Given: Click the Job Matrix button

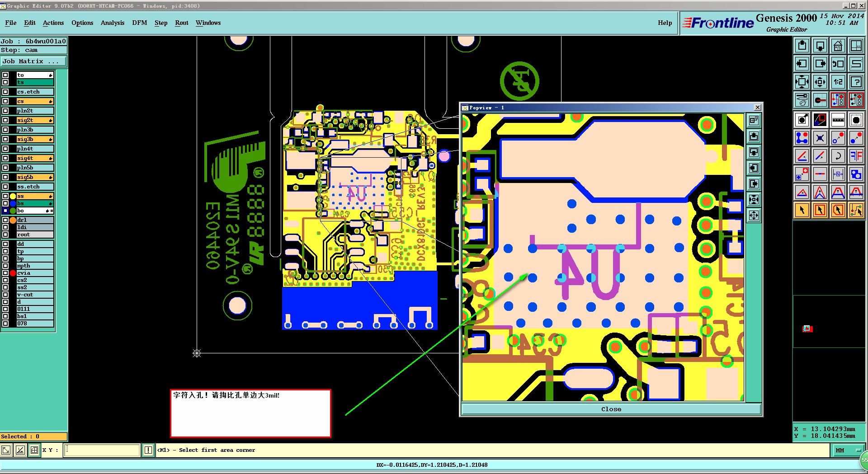Looking at the screenshot, I should click(x=33, y=61).
